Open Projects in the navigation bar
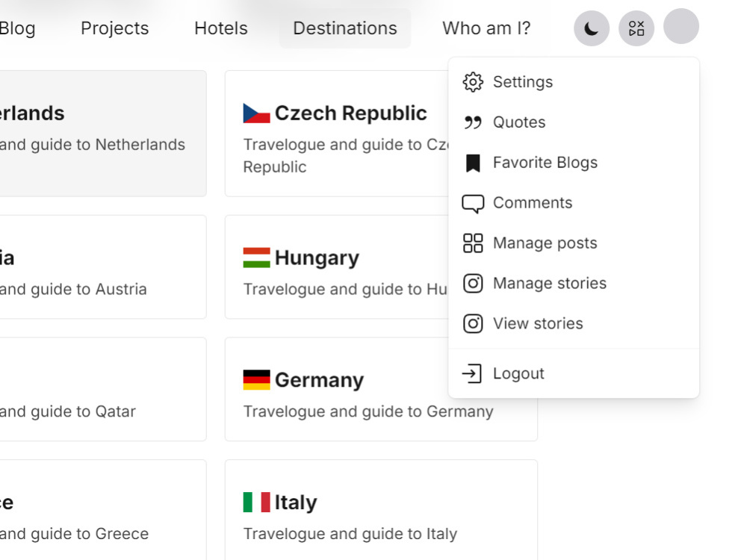Viewport: 747px width, 560px height. click(x=115, y=28)
